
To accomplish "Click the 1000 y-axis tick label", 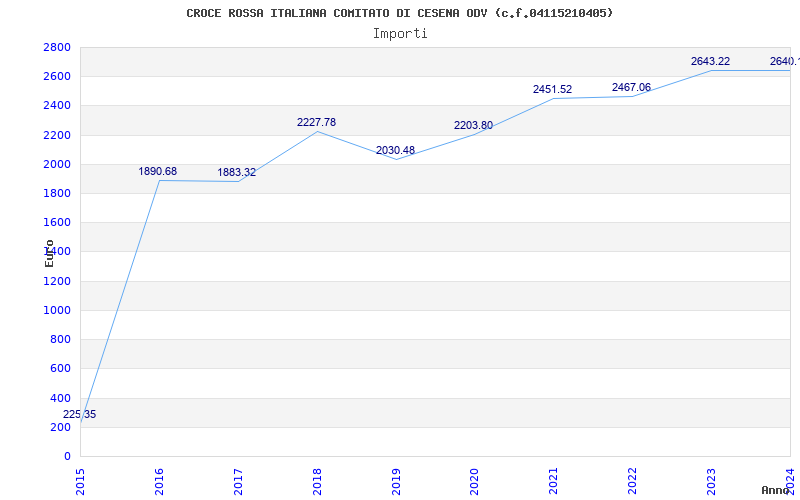I will [57, 310].
